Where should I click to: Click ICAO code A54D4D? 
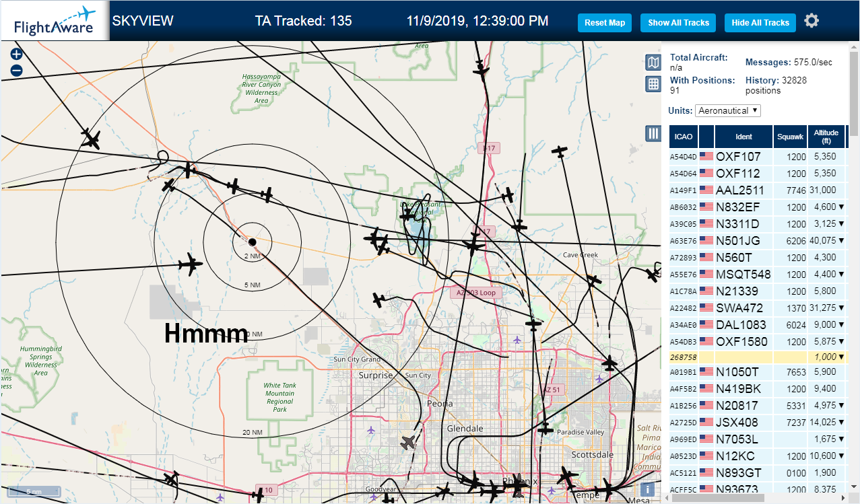tap(682, 157)
